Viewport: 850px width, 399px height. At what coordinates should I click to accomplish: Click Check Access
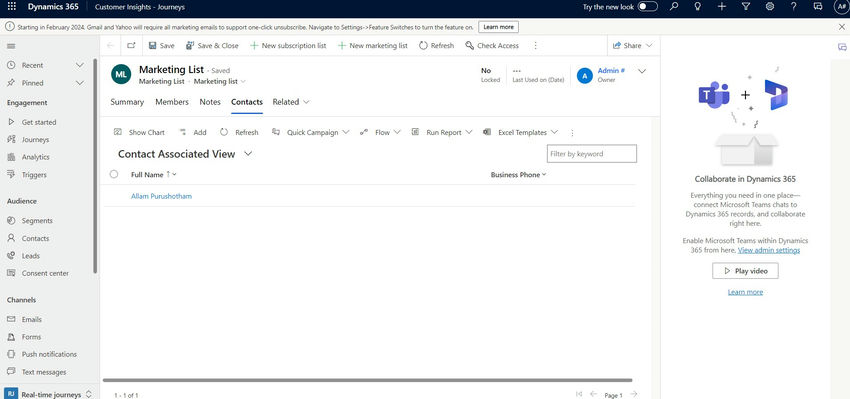492,46
